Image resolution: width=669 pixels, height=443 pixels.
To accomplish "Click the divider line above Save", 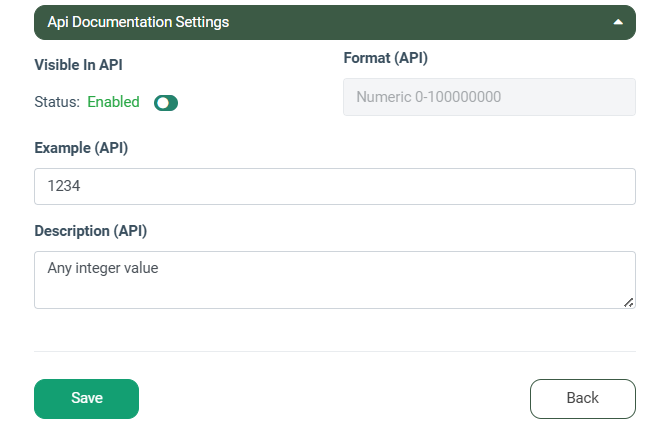I will click(x=335, y=351).
